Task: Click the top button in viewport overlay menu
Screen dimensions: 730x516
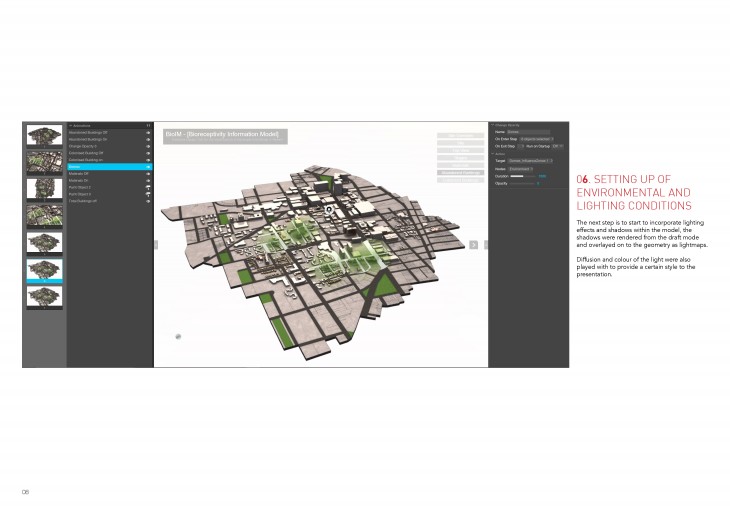Action: (458, 135)
